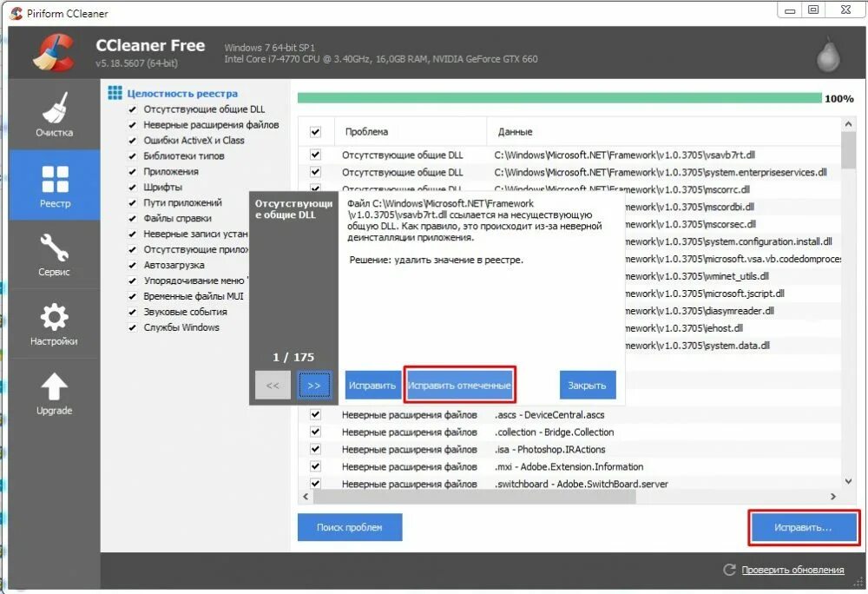Toggle Неверные расширения файлов sidebar checkbox

[132, 125]
